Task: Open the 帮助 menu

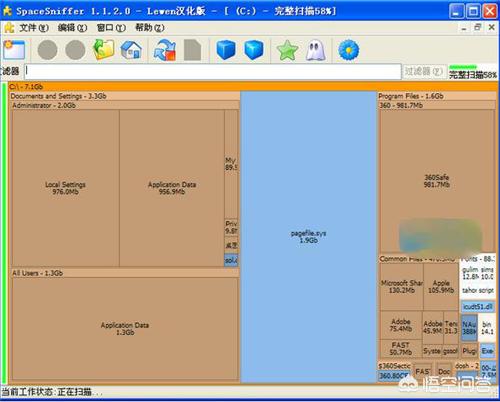Action: [150, 28]
